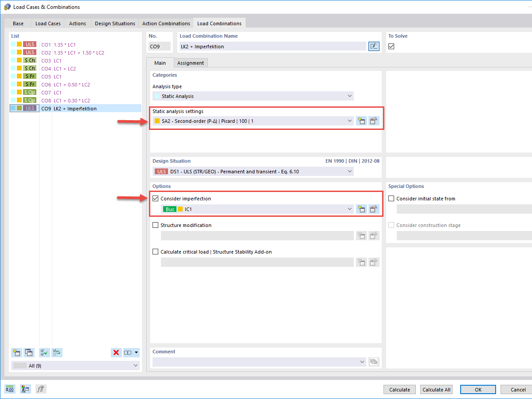Open the display properties colors icon
532x399 pixels.
(25, 389)
